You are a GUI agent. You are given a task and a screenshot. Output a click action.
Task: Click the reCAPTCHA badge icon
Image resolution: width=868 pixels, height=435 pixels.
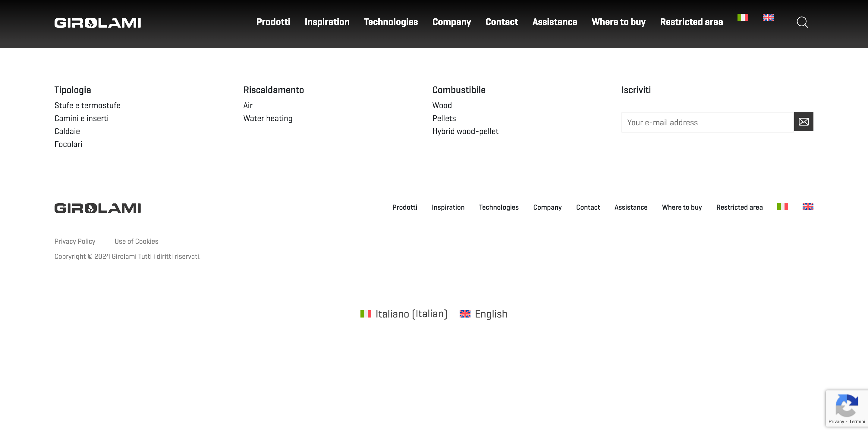tap(846, 405)
